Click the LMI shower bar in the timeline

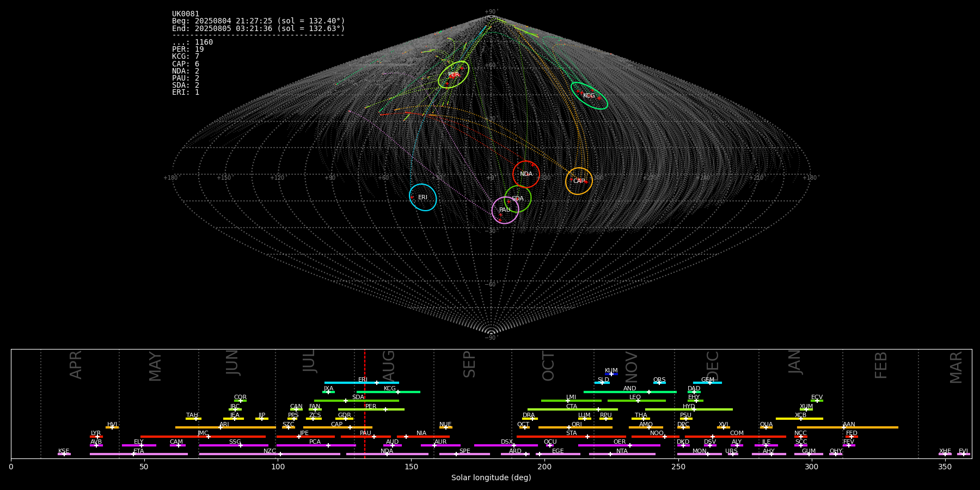pyautogui.click(x=571, y=401)
